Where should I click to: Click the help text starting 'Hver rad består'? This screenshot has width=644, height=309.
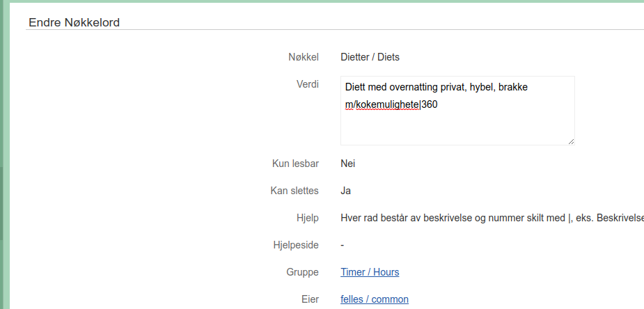tap(492, 218)
